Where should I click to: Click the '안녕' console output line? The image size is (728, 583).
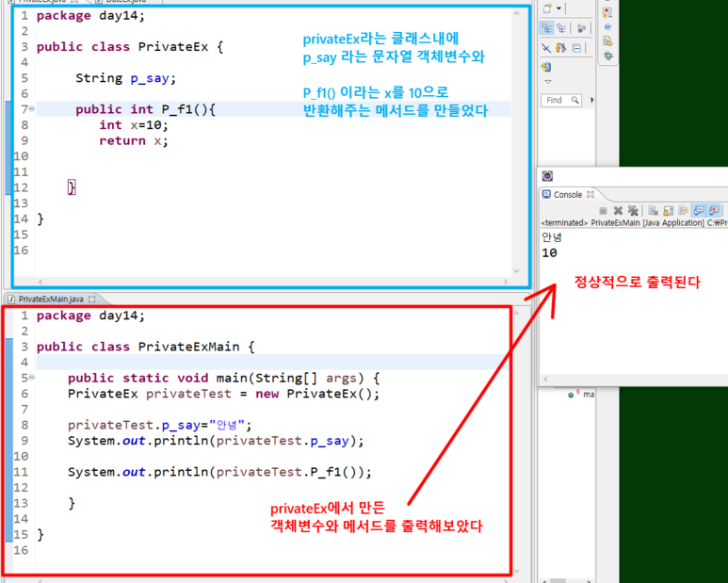[552, 237]
